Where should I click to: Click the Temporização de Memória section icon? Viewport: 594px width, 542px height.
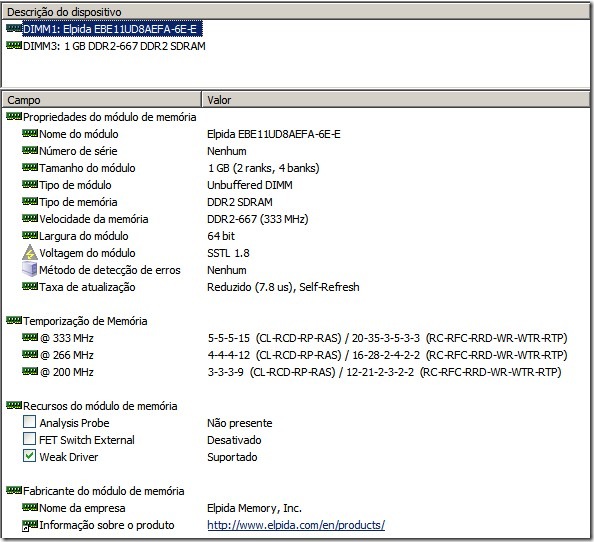click(x=14, y=320)
